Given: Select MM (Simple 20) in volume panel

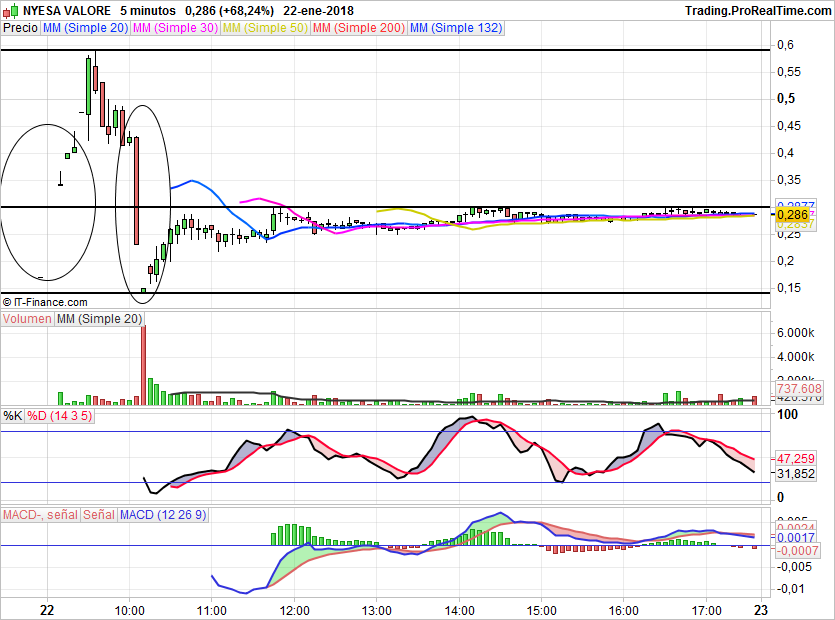Looking at the screenshot, I should [x=99, y=318].
